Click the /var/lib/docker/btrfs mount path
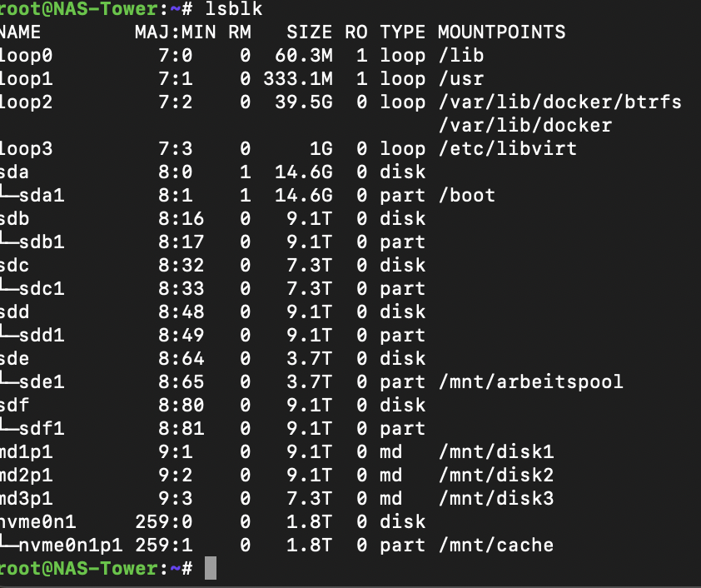 point(560,102)
